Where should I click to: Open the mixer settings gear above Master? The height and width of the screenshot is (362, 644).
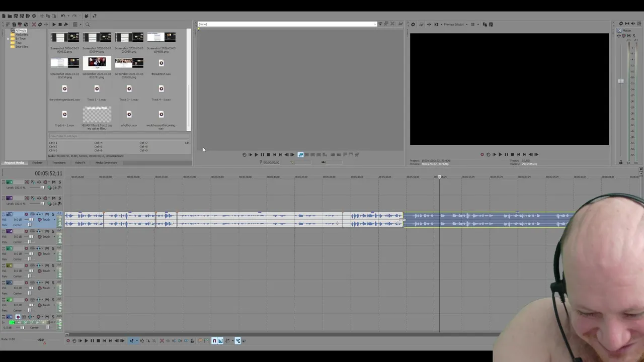(621, 24)
